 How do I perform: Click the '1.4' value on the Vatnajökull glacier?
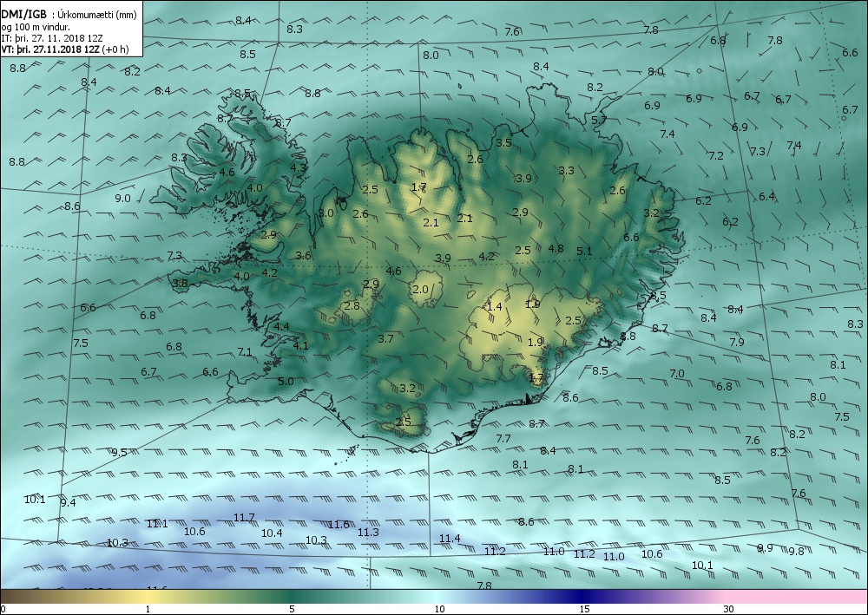(x=495, y=306)
